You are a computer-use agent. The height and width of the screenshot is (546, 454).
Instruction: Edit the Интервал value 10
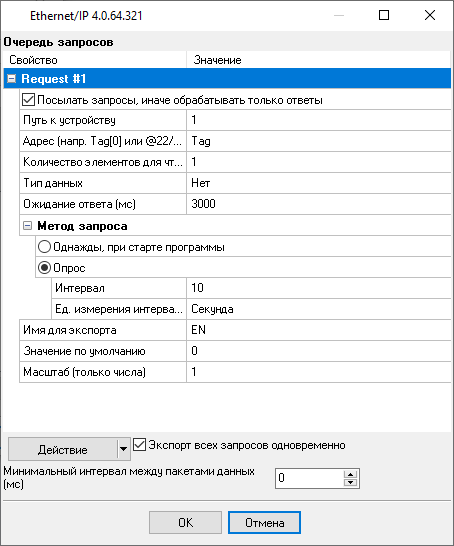click(x=319, y=288)
